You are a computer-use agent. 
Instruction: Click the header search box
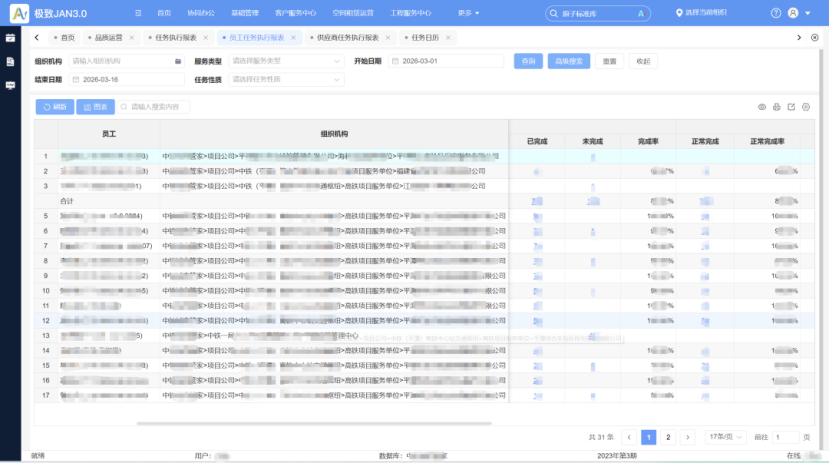point(598,13)
